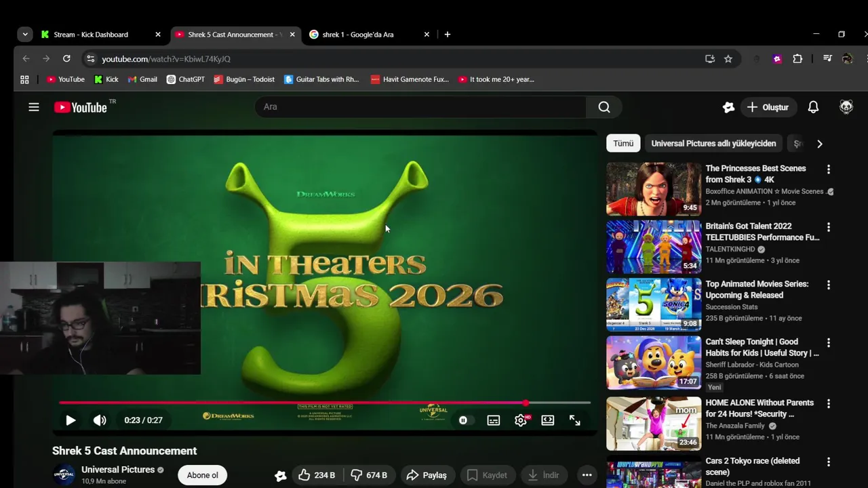Open Can't Sleep Tonight video title
Screen dimensions: 868x488
762,348
